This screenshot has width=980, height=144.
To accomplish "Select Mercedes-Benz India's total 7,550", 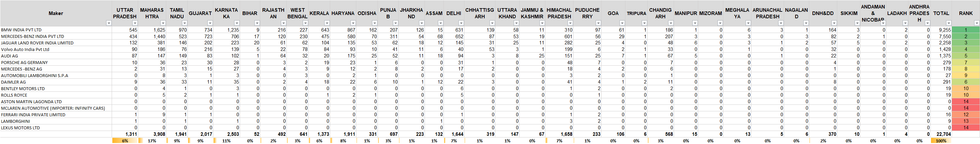I will pyautogui.click(x=941, y=37).
